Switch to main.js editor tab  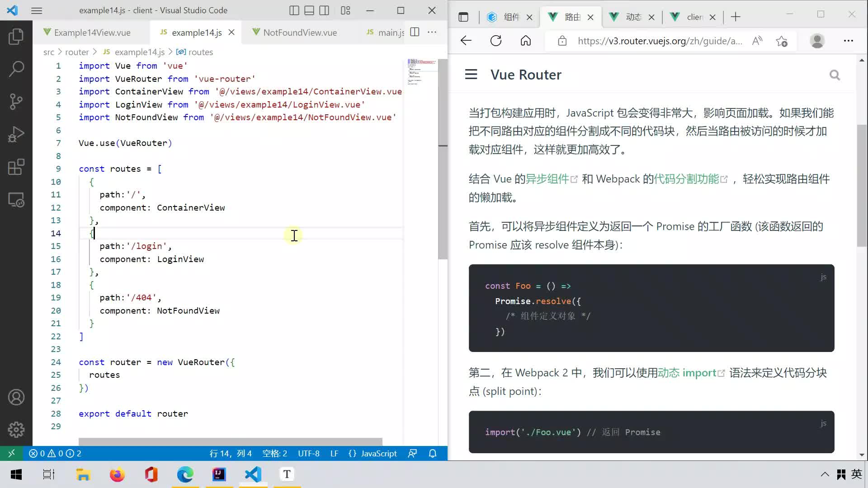[385, 33]
